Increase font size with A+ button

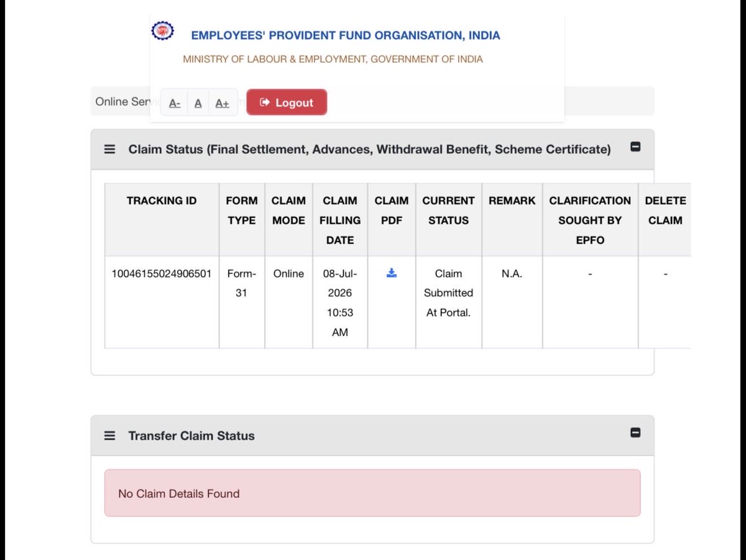click(223, 103)
